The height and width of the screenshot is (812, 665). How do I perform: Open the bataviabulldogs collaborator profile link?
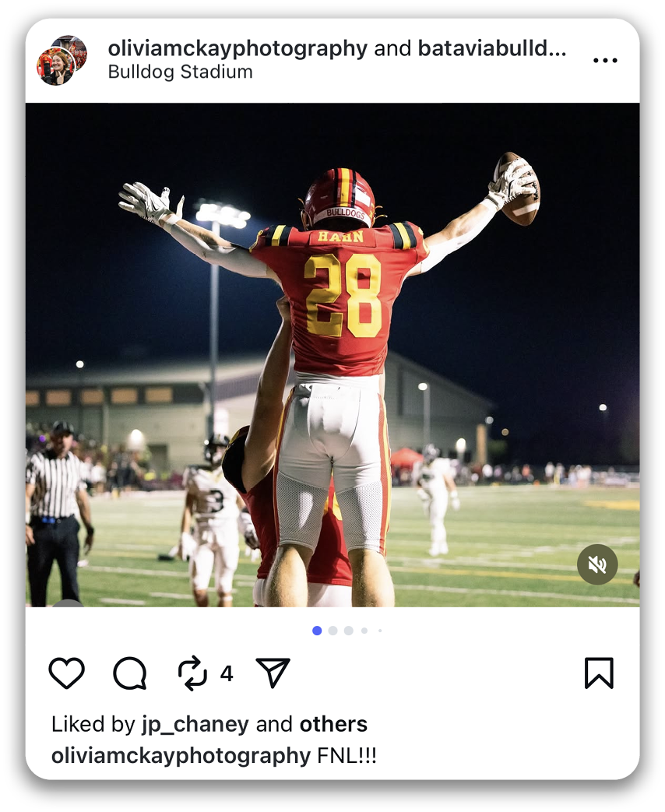pyautogui.click(x=492, y=48)
